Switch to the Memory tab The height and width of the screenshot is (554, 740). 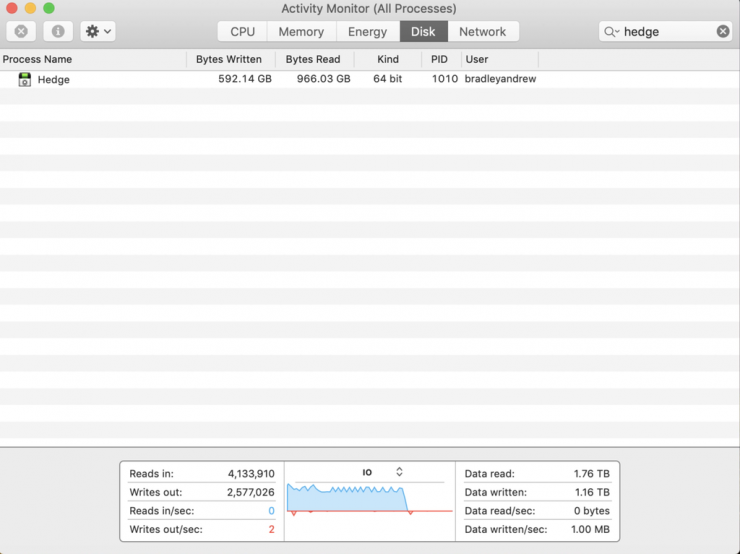click(x=301, y=31)
